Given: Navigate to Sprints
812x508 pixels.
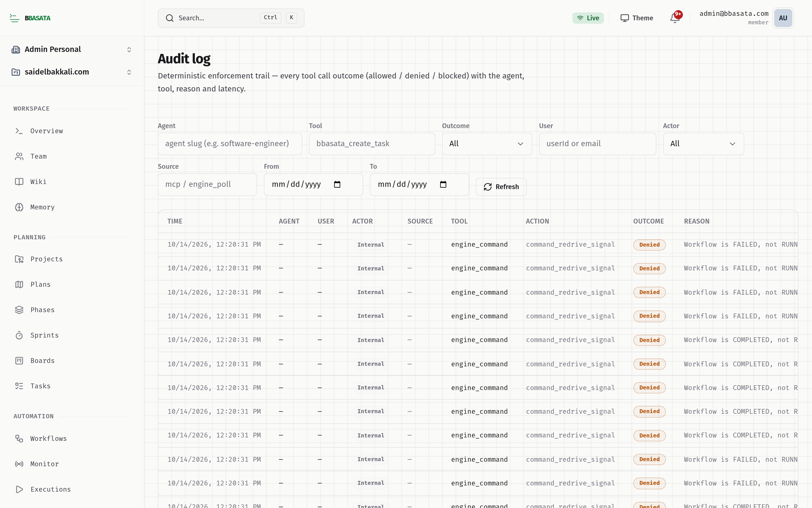Looking at the screenshot, I should 44,335.
